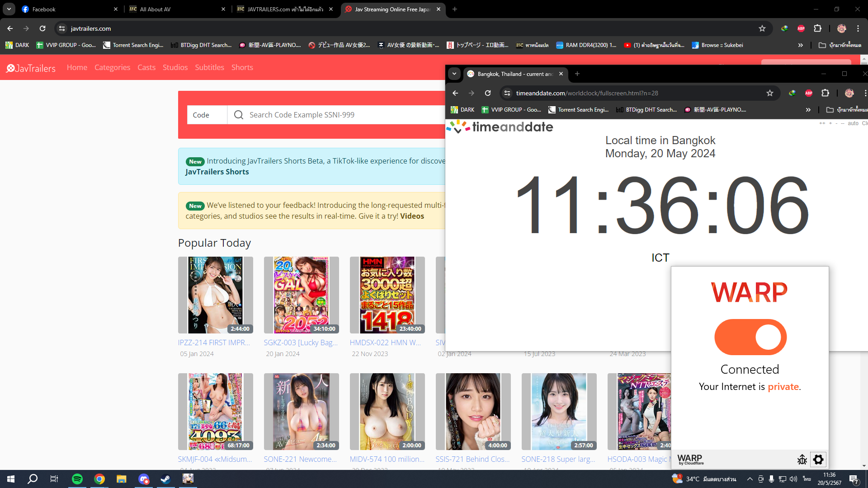
Task: Set clock size to 'auto'
Action: [x=853, y=123]
